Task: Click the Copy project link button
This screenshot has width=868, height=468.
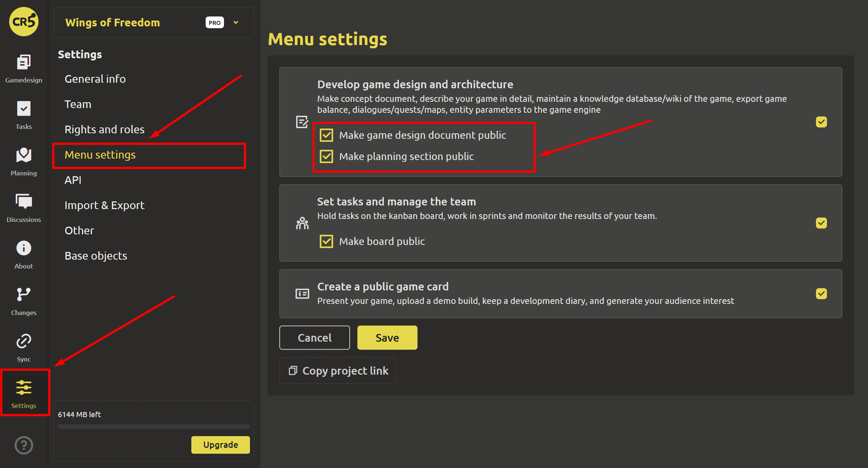Action: pyautogui.click(x=338, y=371)
